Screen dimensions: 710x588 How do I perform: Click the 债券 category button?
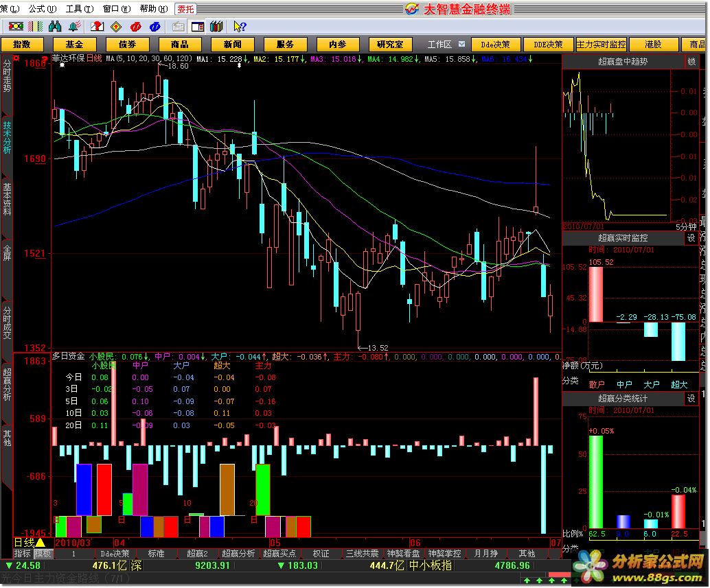click(127, 45)
